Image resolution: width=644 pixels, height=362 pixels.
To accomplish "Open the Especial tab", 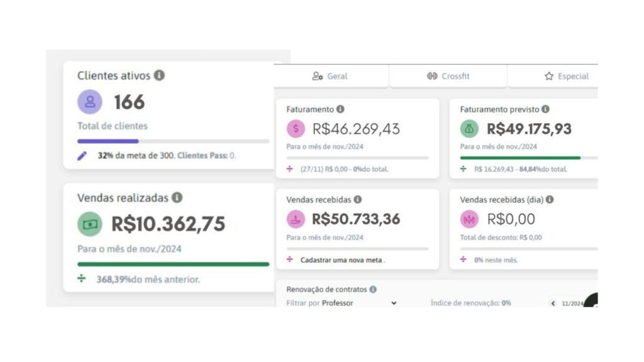I will click(x=566, y=76).
